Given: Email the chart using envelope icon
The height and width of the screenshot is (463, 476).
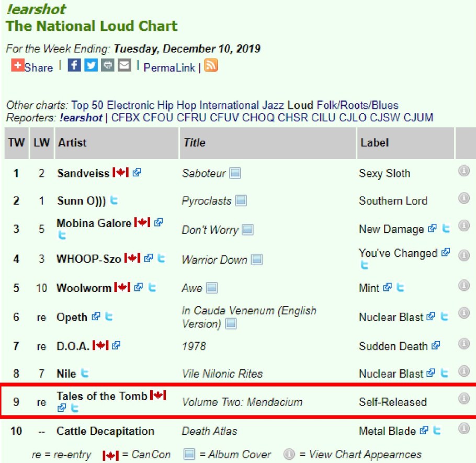Looking at the screenshot, I should click(x=124, y=66).
